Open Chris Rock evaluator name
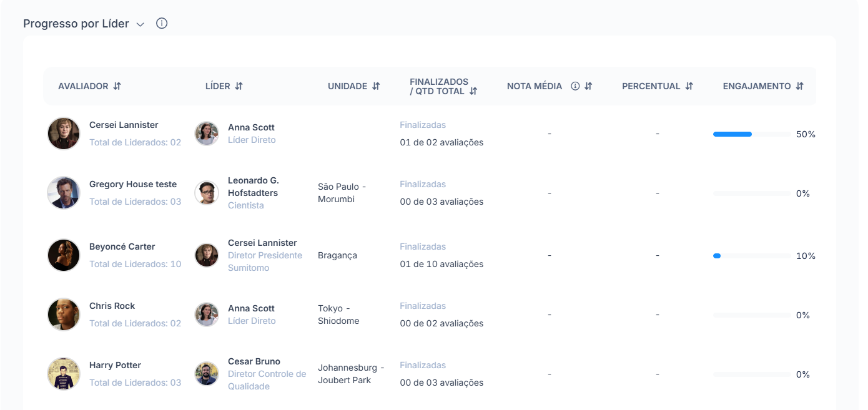 pyautogui.click(x=112, y=306)
